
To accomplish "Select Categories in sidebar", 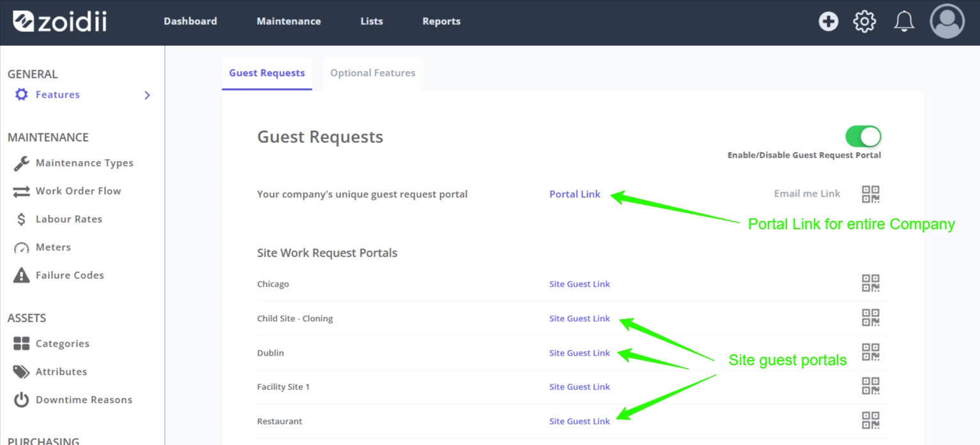I will pos(63,343).
